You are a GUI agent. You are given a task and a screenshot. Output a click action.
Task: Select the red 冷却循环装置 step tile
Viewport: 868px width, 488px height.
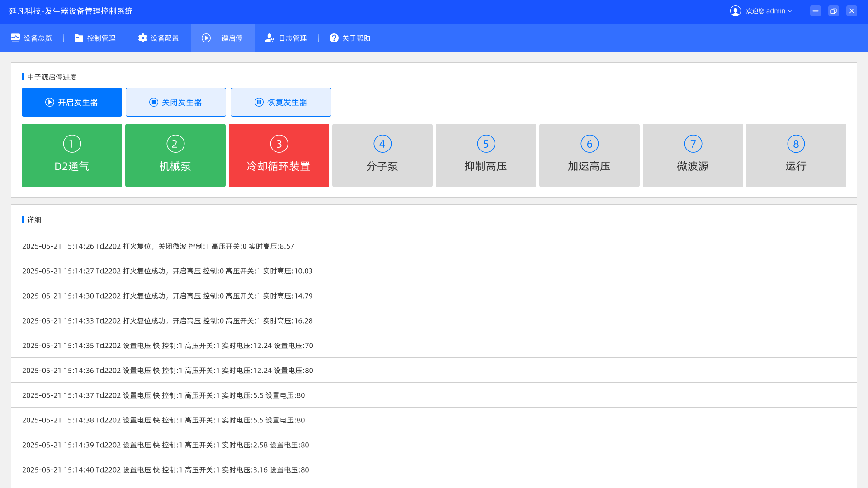[278, 155]
